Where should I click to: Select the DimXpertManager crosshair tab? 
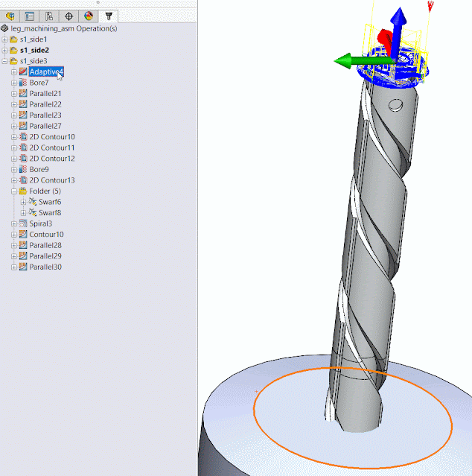click(69, 15)
